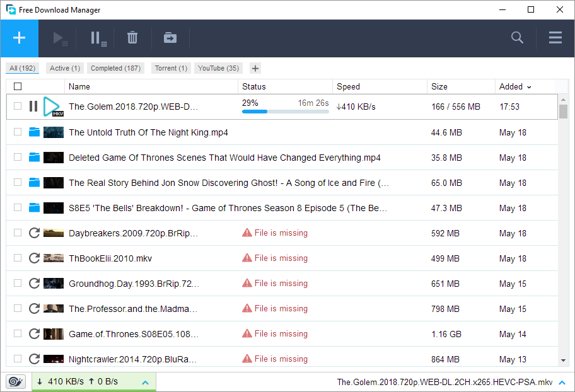Click warning icon on Daybreakers row
Viewport: 575px width, 392px height.
click(247, 233)
